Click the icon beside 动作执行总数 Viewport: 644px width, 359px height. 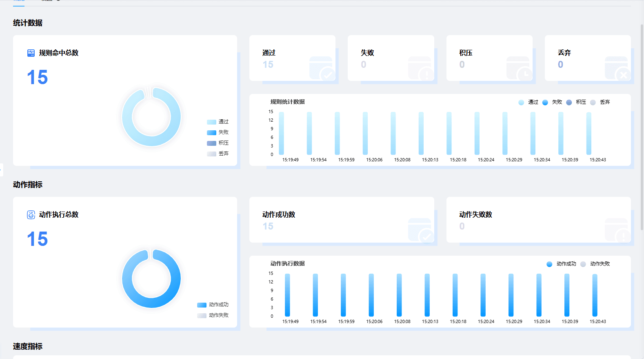31,215
